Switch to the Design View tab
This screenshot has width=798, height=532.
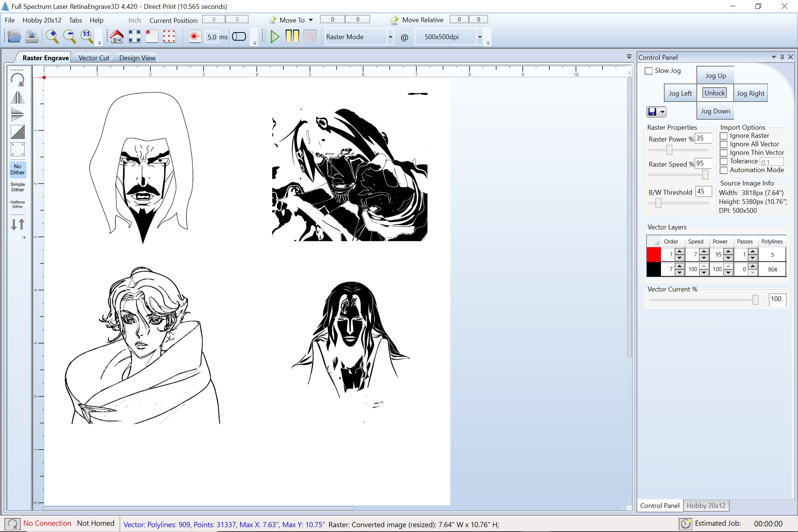point(137,58)
